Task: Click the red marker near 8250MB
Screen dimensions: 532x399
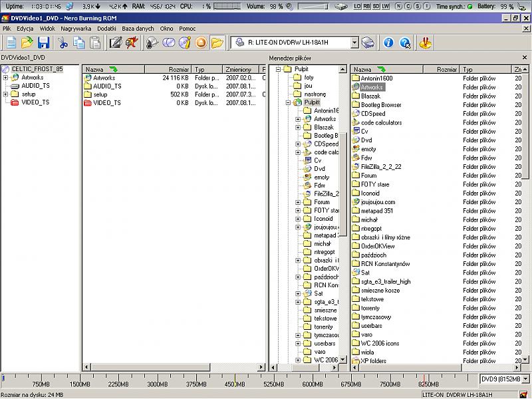Action: click(x=424, y=378)
